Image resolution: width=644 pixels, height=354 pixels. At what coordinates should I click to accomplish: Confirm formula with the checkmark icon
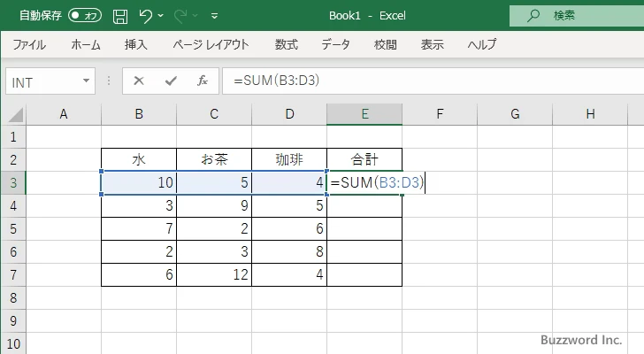(171, 81)
